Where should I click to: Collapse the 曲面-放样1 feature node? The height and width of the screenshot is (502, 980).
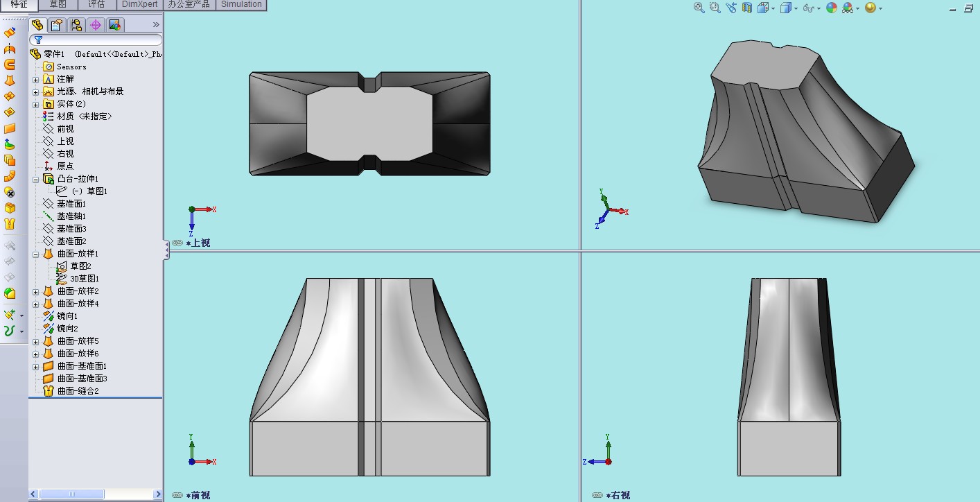[36, 254]
